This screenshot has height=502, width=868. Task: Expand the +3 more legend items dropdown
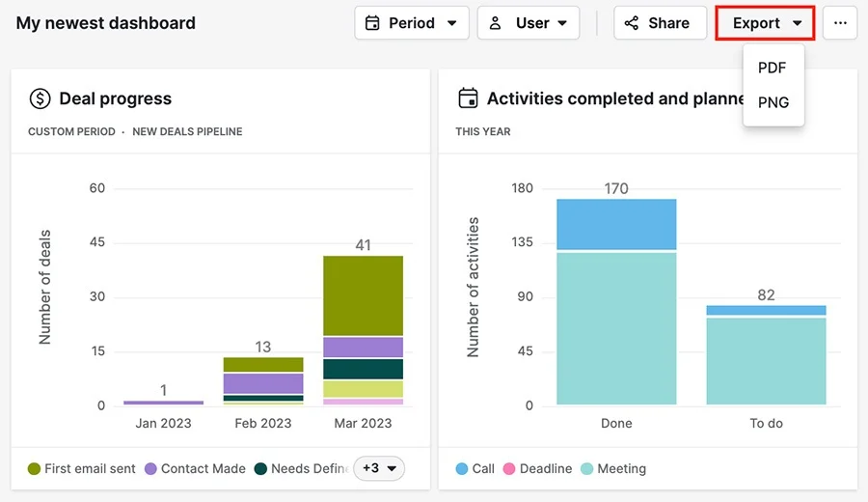[379, 468]
